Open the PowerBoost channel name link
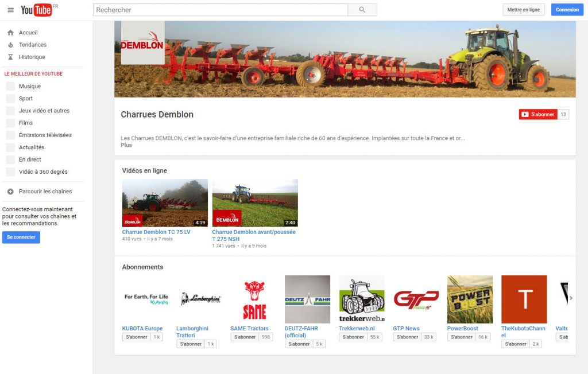 [x=462, y=328]
